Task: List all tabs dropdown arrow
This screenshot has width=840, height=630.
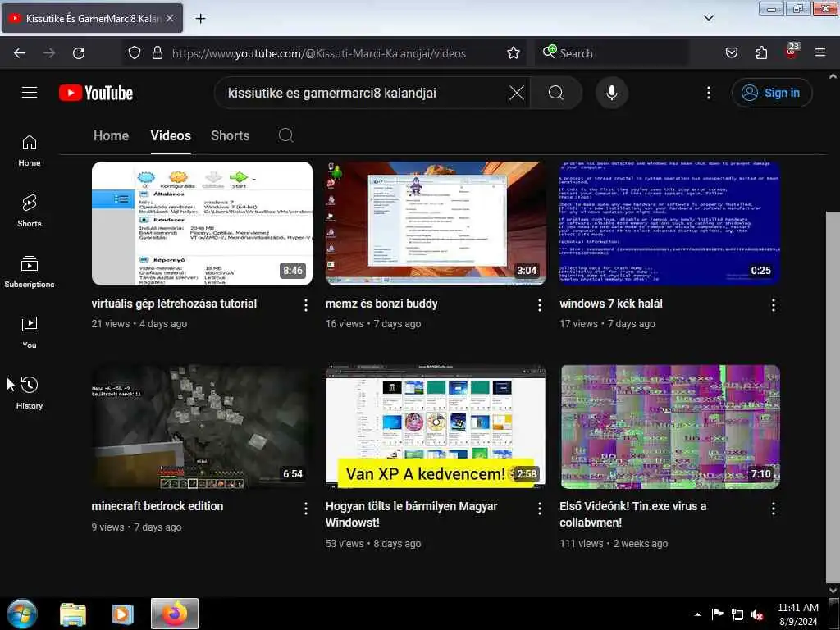Action: coord(708,18)
